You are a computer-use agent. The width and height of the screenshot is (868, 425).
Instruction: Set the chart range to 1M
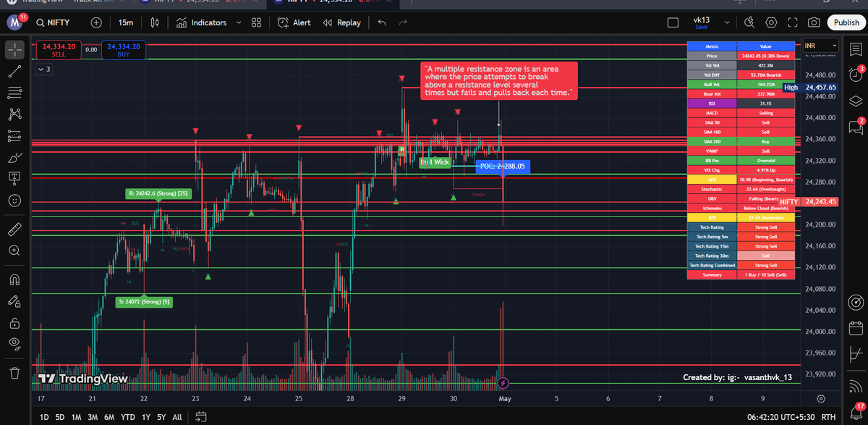coord(76,417)
